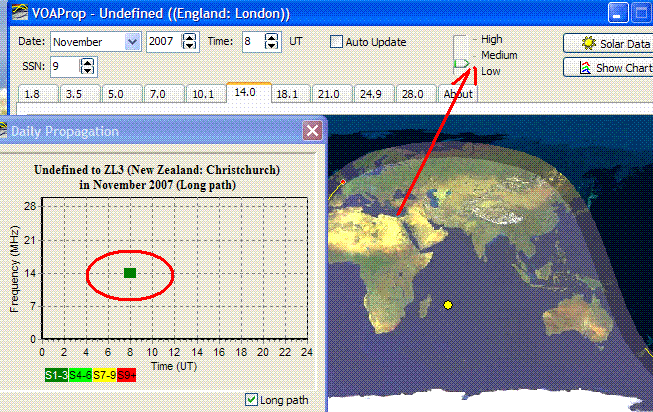Viewport: 653px width, 412px height.
Task: Minimize the VOAProp window
Action: [x=618, y=13]
